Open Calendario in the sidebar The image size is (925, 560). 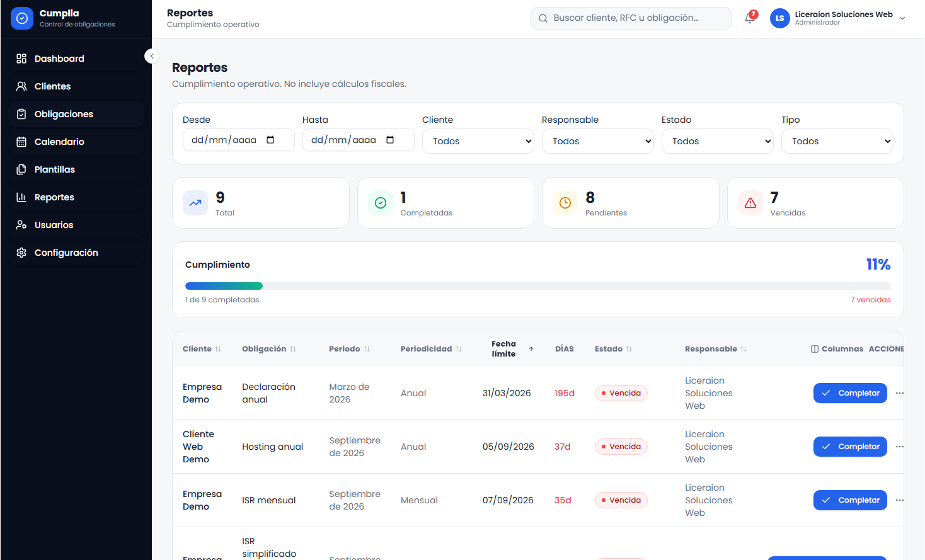[76, 142]
